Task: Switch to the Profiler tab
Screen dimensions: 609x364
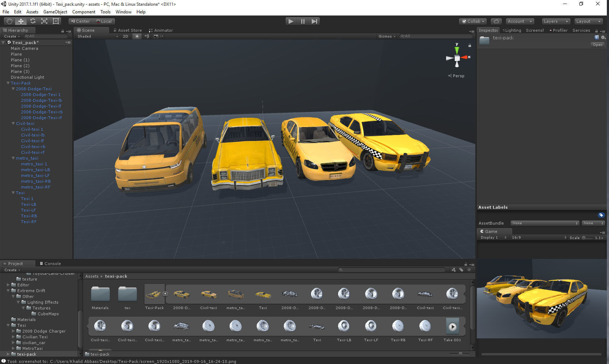Action: 558,30
